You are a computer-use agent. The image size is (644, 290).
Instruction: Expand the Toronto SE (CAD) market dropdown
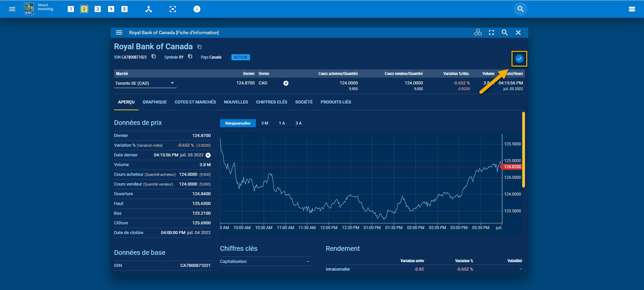tap(172, 83)
